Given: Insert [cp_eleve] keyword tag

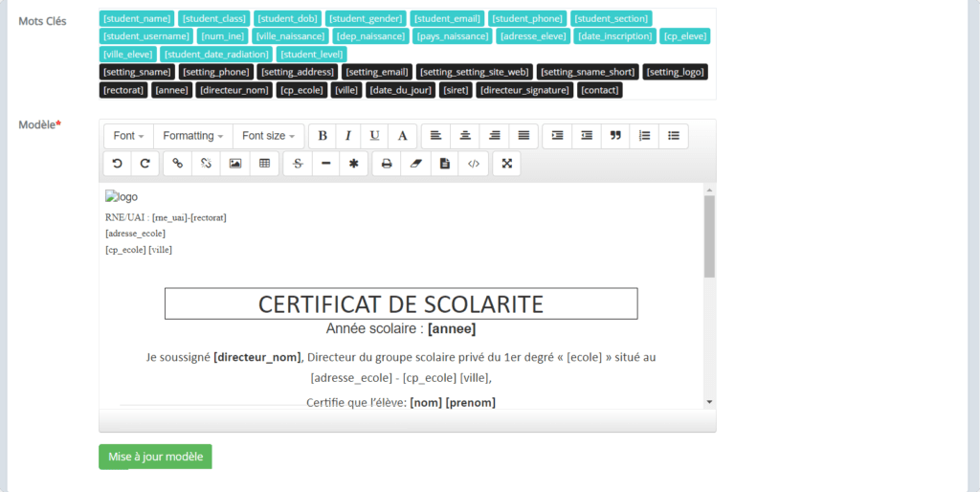Looking at the screenshot, I should (684, 35).
